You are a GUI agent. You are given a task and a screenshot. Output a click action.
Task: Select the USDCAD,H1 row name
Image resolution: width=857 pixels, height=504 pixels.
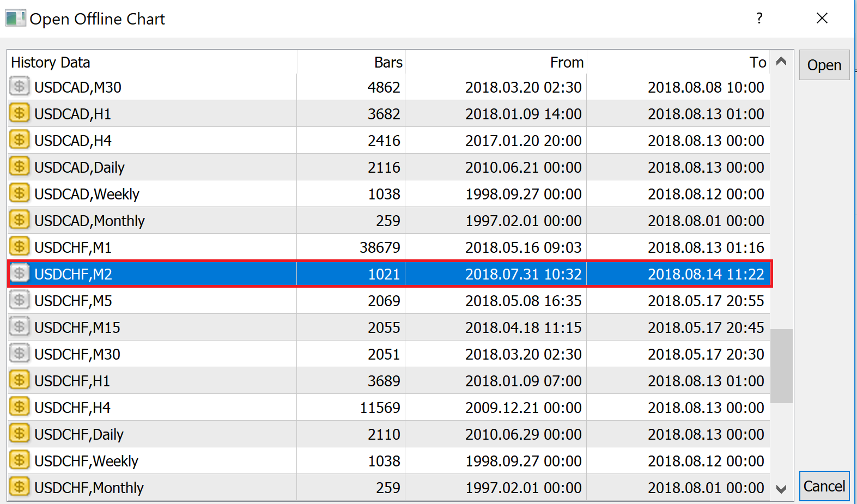[73, 114]
